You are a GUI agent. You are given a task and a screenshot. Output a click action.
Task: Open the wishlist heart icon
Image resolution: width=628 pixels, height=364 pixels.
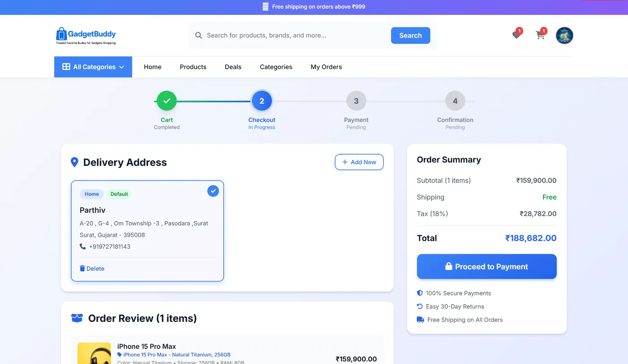tap(516, 35)
